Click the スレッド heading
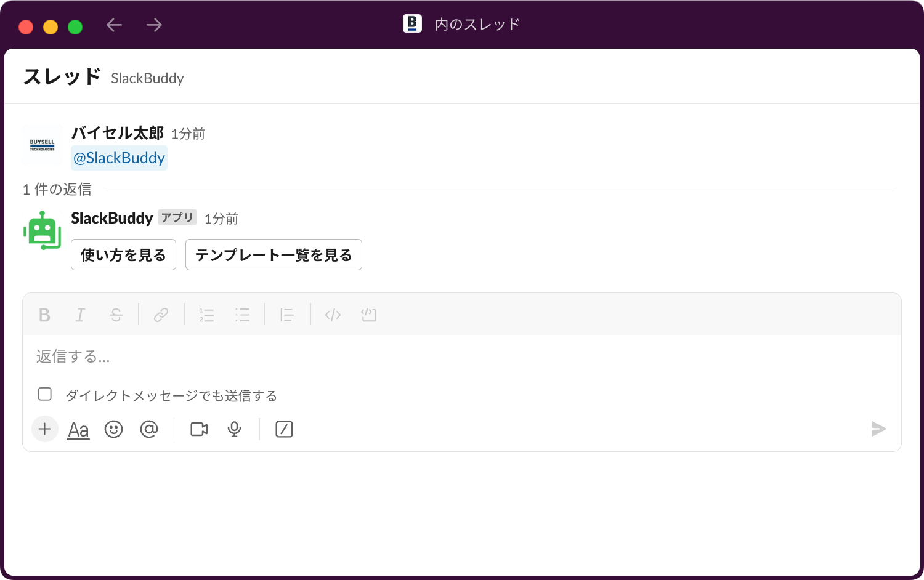This screenshot has height=580, width=924. tap(62, 77)
